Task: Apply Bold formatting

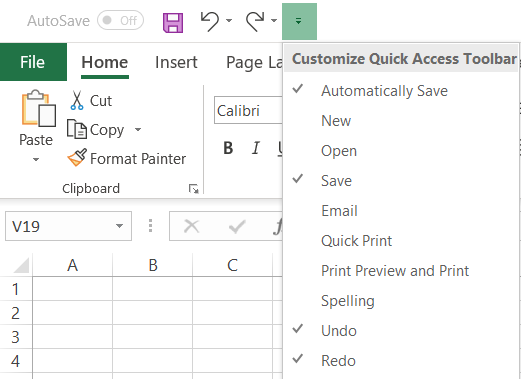Action: click(228, 148)
